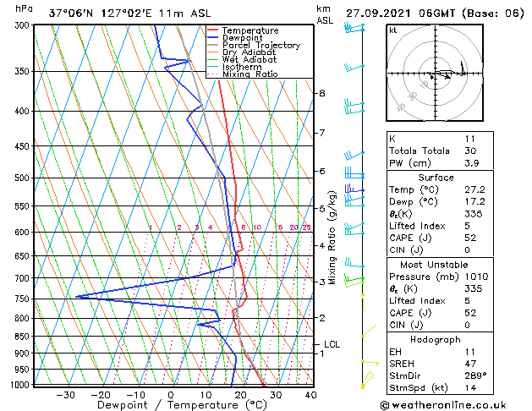Viewport: 532px width, 411px height.
Task: Click the '©weatheronline.co.uk' credit
Action: click(443, 406)
